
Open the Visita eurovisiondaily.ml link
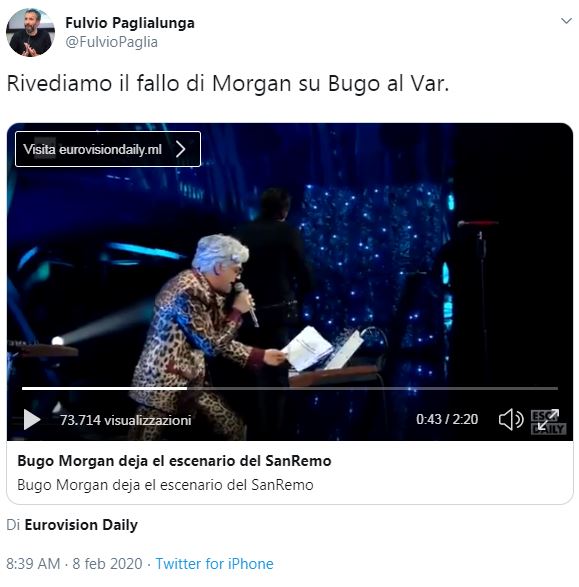point(108,149)
